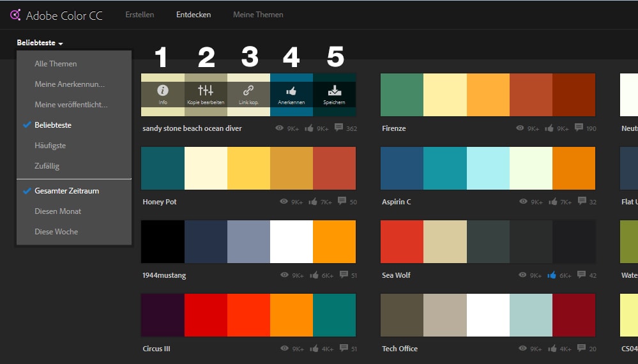
Task: Click the Adobe Color CC logo
Action: [x=16, y=15]
